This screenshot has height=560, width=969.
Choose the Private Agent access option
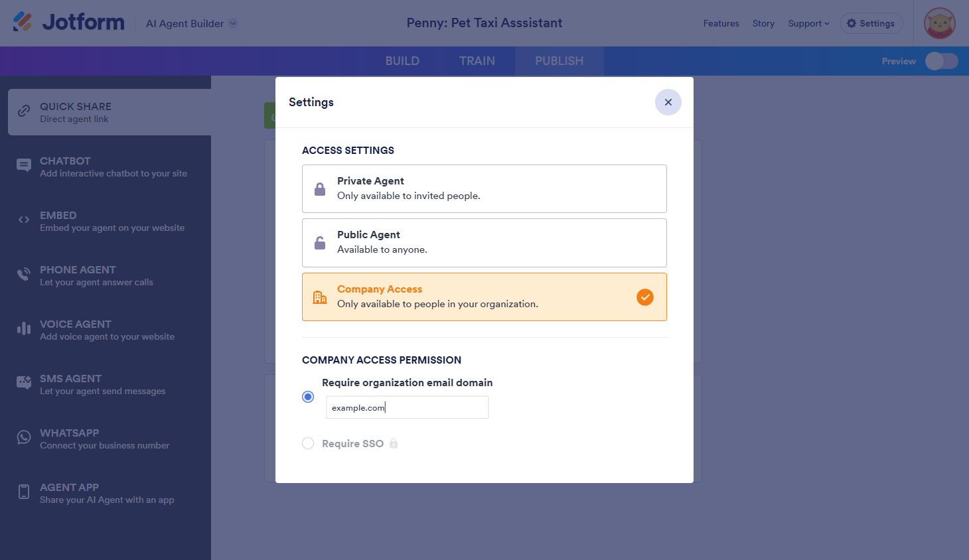point(484,188)
